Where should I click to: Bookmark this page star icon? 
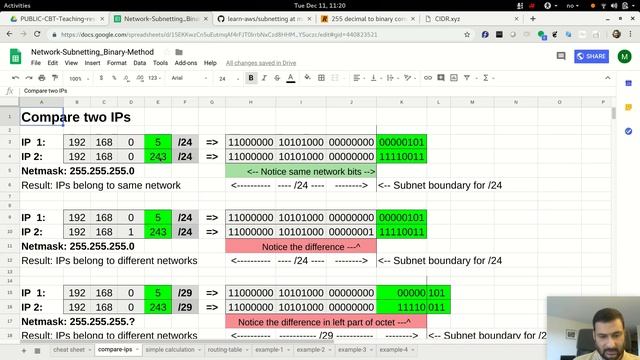[467, 35]
